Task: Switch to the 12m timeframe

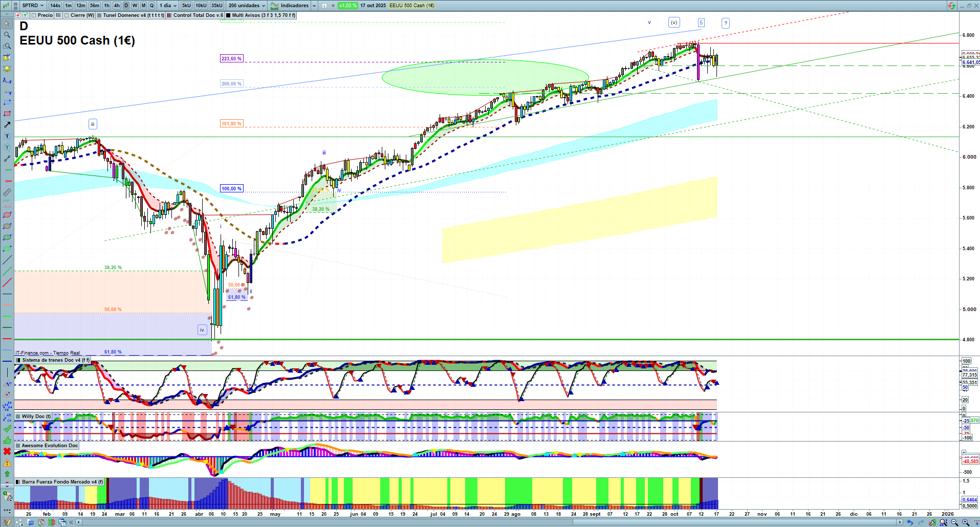Action: coord(81,6)
